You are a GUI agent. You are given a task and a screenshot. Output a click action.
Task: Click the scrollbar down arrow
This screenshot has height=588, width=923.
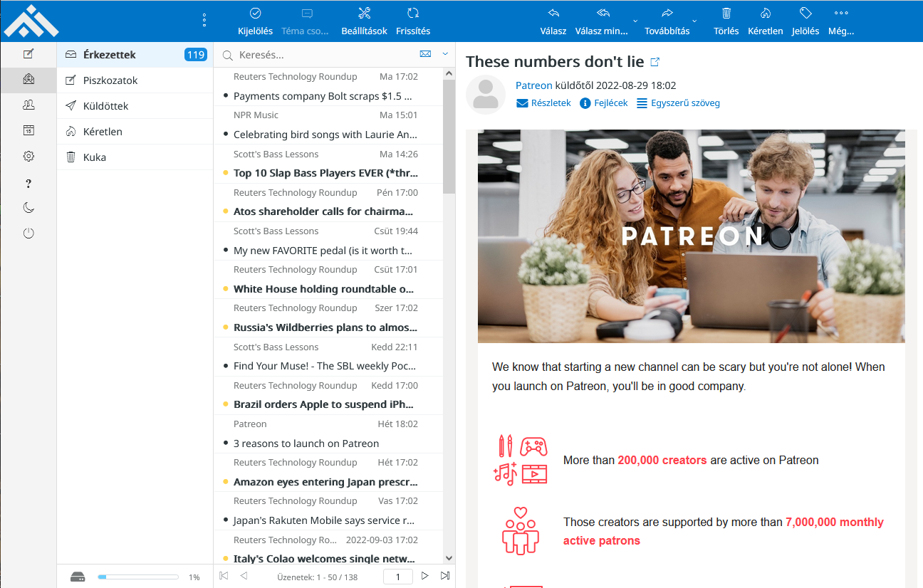click(x=449, y=559)
